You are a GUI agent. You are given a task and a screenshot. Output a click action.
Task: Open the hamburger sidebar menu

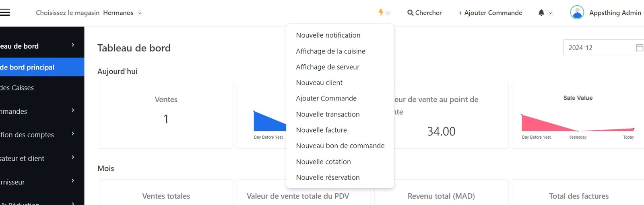tap(5, 12)
